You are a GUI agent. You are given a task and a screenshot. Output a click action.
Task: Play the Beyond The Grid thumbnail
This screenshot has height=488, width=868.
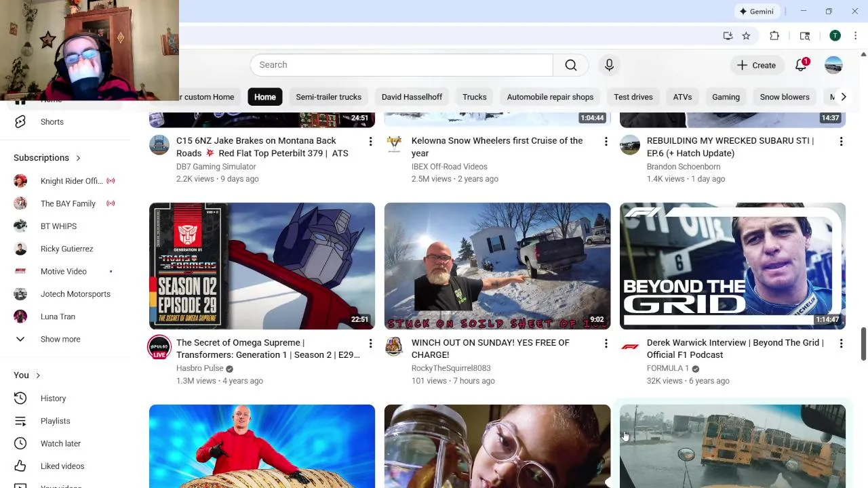tap(732, 266)
